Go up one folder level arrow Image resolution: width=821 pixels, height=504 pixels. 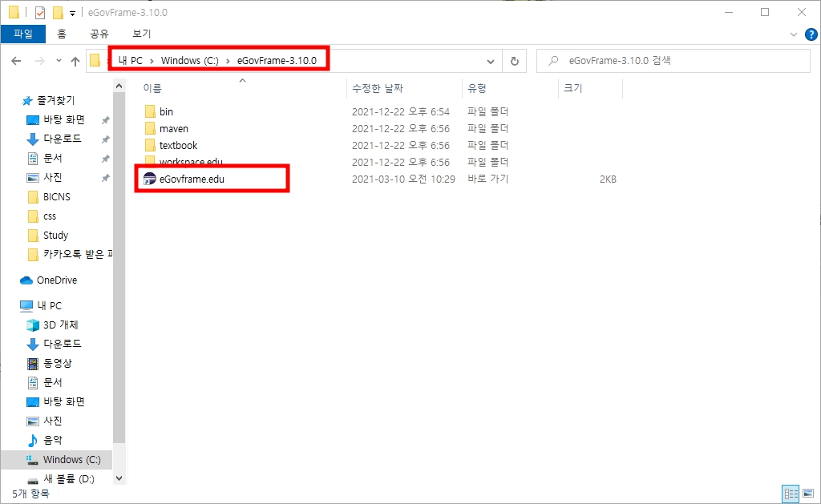pos(75,61)
